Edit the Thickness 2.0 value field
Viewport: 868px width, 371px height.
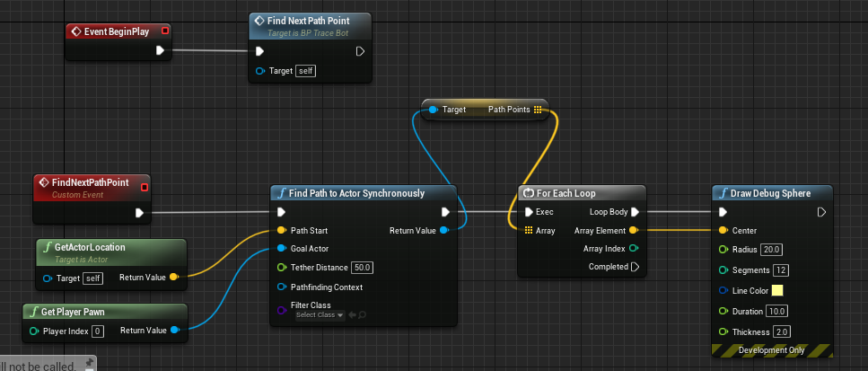(x=782, y=331)
